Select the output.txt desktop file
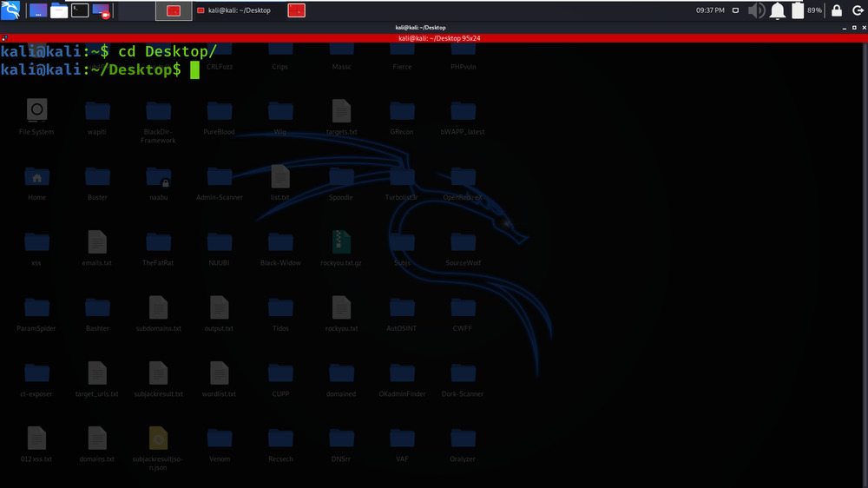 [220, 313]
